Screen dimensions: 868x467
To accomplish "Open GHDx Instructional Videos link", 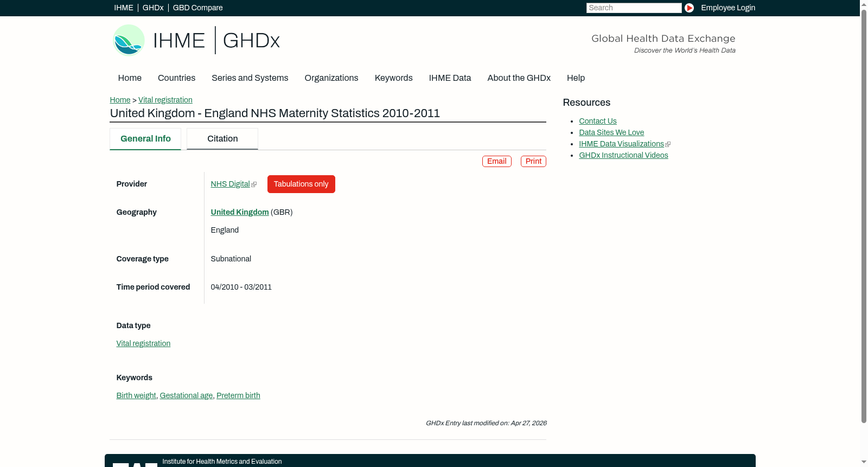I will [x=623, y=155].
